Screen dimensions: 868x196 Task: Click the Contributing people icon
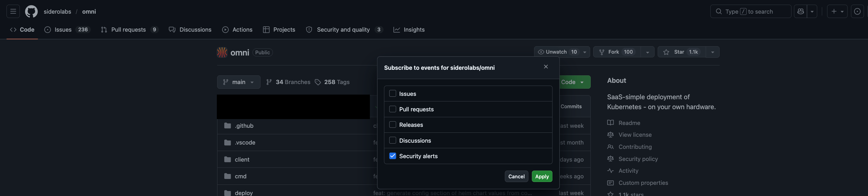pos(610,147)
